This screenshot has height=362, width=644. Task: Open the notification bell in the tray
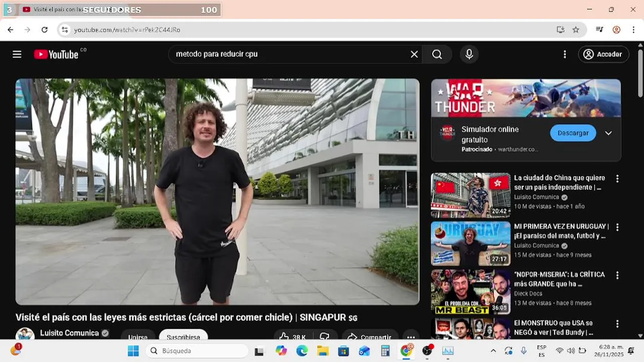(631, 351)
